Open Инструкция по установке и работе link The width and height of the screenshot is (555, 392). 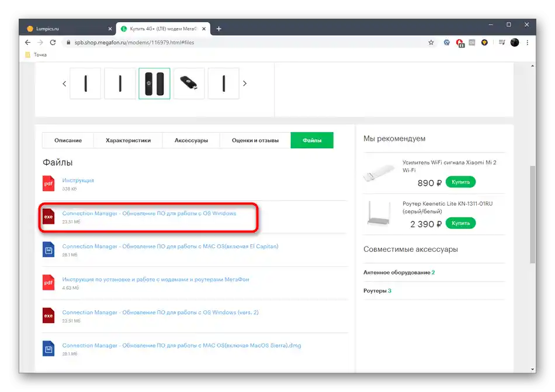click(x=155, y=279)
